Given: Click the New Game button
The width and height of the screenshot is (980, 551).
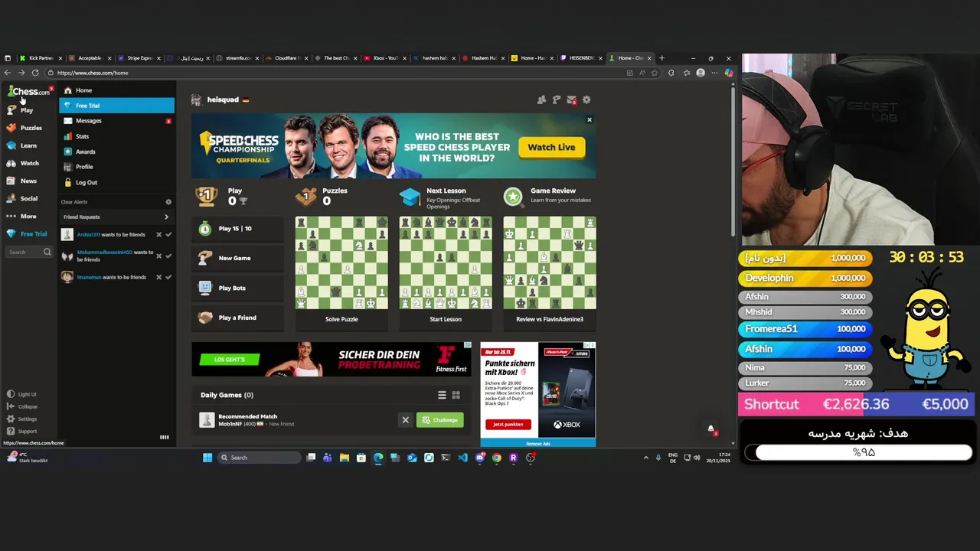Looking at the screenshot, I should (x=237, y=258).
